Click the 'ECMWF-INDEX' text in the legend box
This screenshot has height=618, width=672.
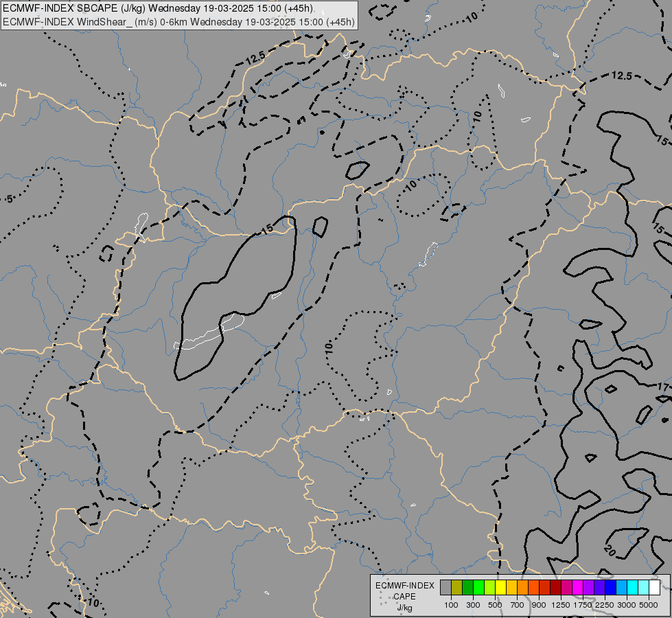pyautogui.click(x=404, y=586)
